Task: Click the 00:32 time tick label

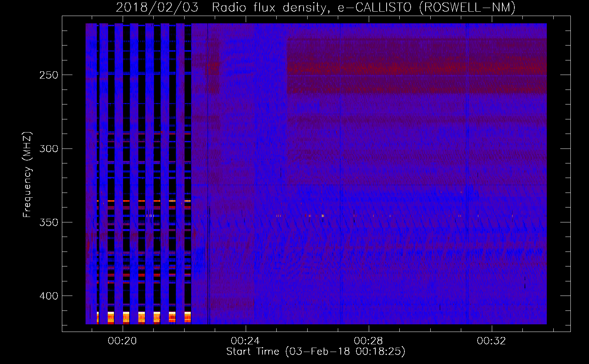Action: click(x=491, y=341)
